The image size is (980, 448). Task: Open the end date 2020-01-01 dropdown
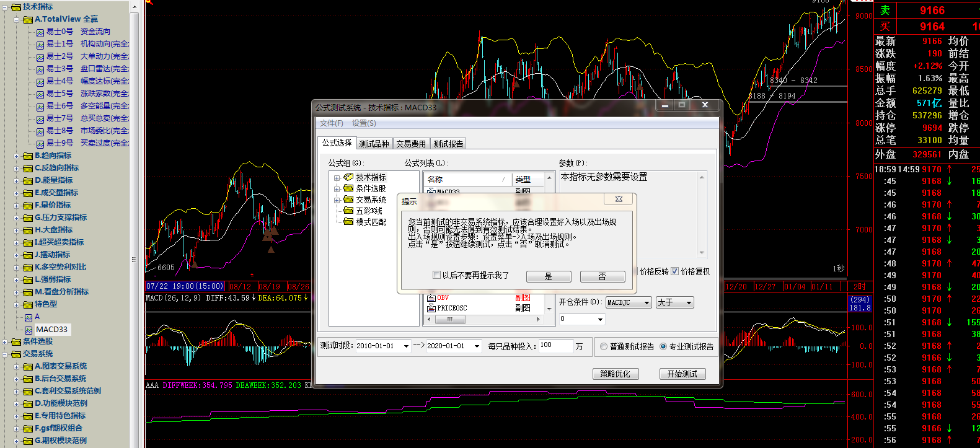[477, 346]
